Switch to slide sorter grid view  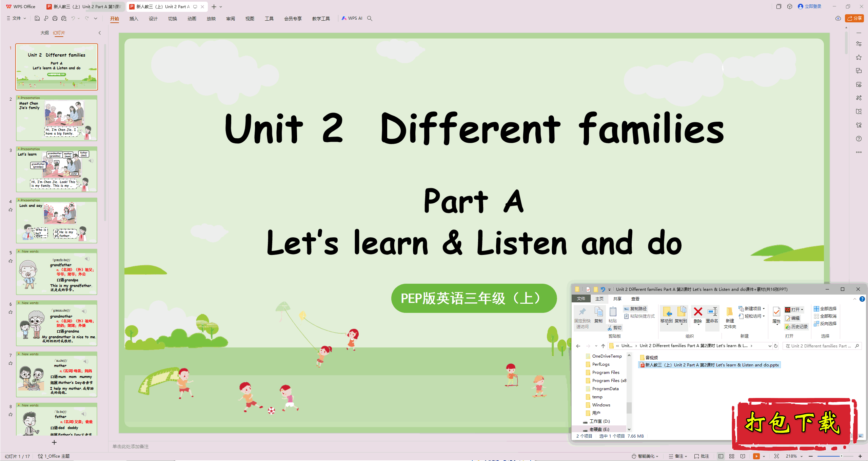click(732, 456)
